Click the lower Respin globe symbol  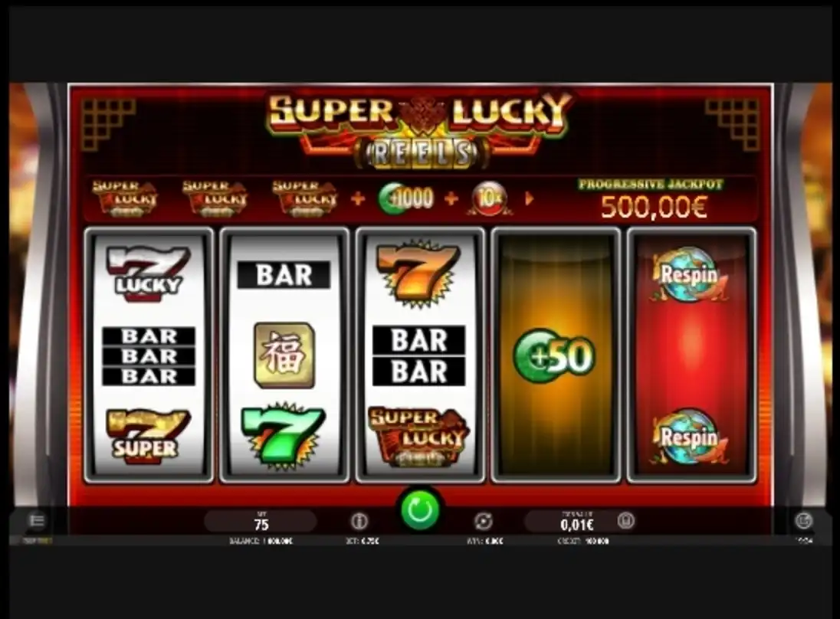[x=690, y=437]
